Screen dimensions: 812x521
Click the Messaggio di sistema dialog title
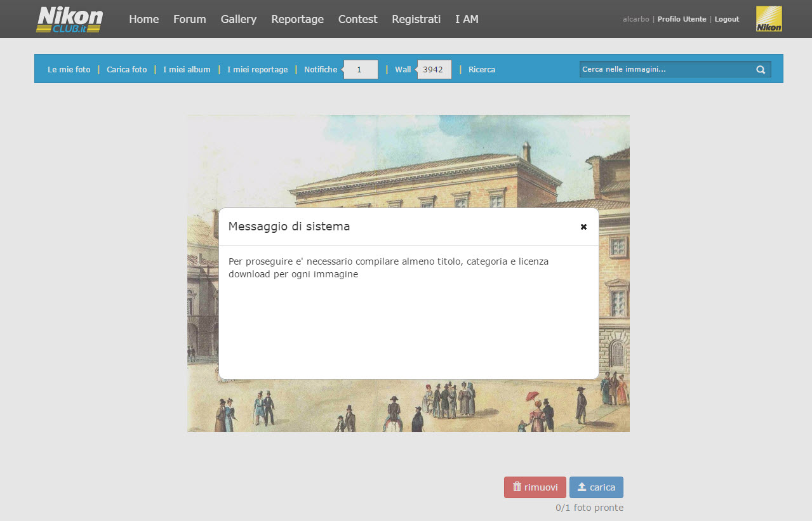coord(289,227)
